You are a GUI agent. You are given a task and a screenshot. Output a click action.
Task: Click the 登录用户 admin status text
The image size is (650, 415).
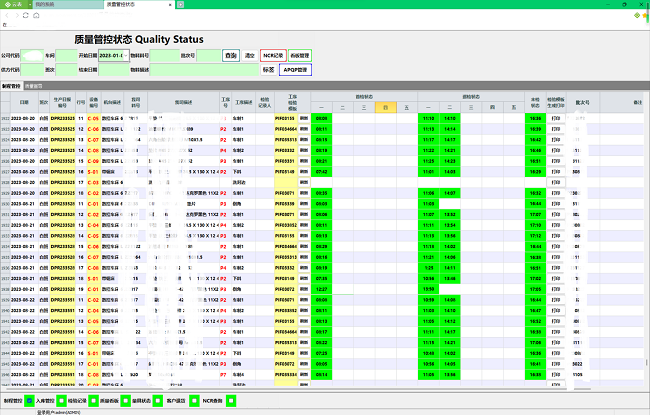(x=58, y=413)
